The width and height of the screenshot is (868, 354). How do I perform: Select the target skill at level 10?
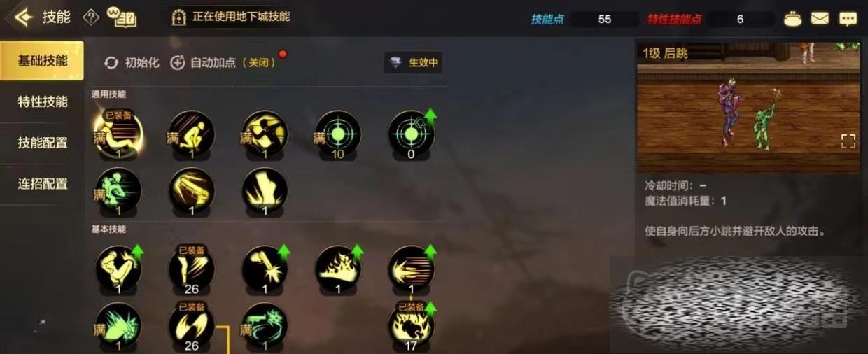tap(338, 134)
